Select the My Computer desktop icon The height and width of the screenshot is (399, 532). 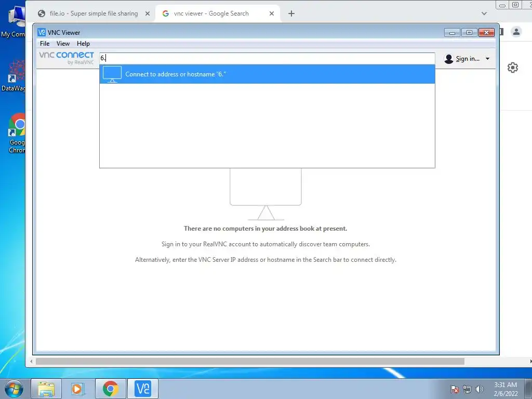[14, 22]
